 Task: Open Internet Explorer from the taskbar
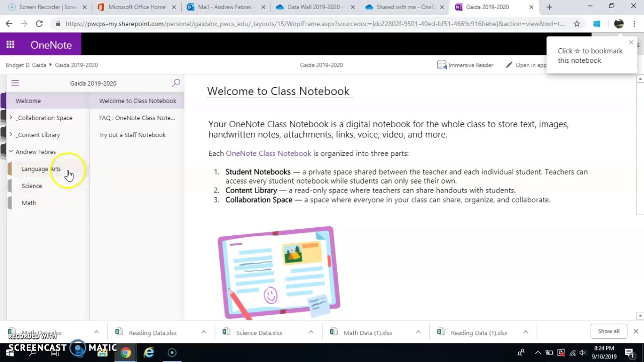(149, 353)
